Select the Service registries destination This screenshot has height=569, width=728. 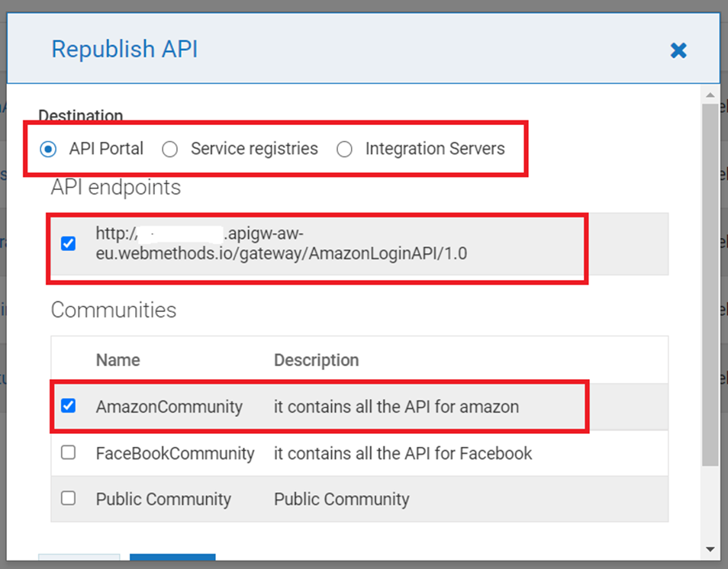pos(169,149)
